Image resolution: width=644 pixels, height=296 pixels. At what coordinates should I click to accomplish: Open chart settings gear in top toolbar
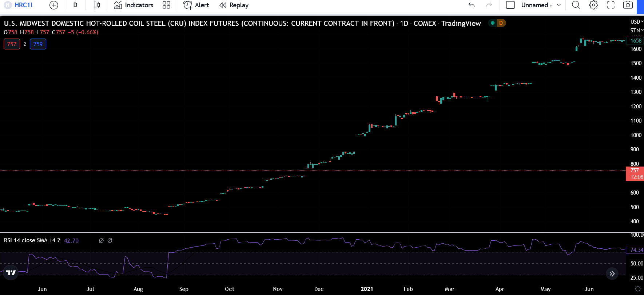593,5
